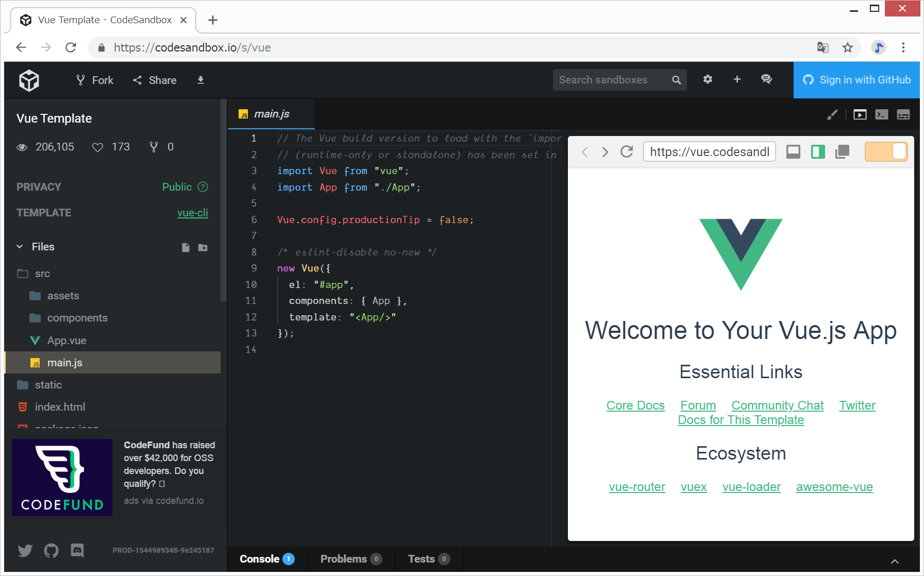Open the Core Docs link in preview
Screen dimensions: 924x576
tap(635, 405)
